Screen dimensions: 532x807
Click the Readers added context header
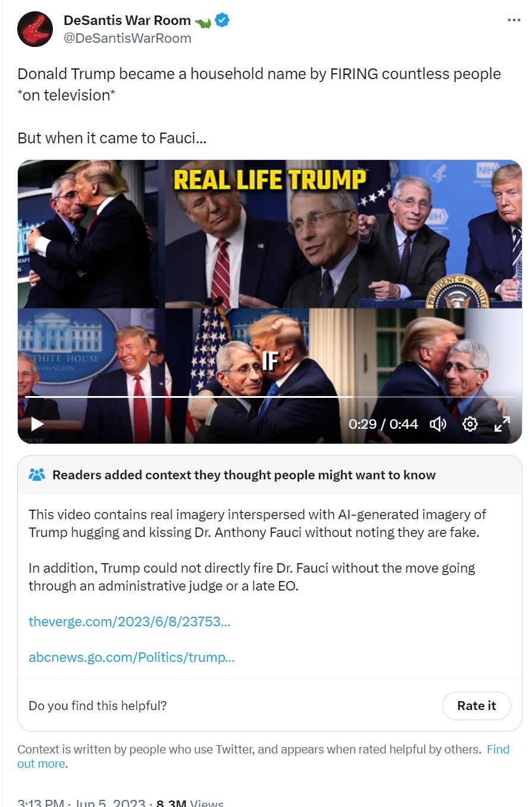244,475
